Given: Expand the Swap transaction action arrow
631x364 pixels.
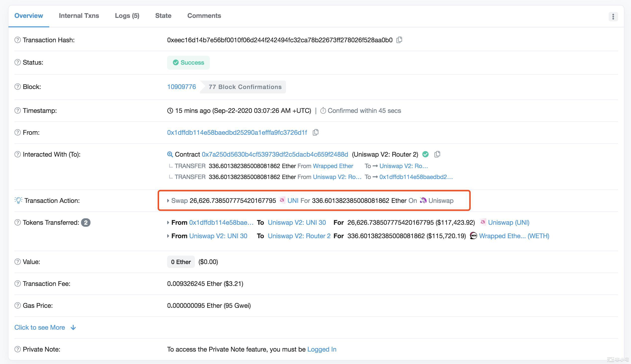Looking at the screenshot, I should [x=168, y=200].
